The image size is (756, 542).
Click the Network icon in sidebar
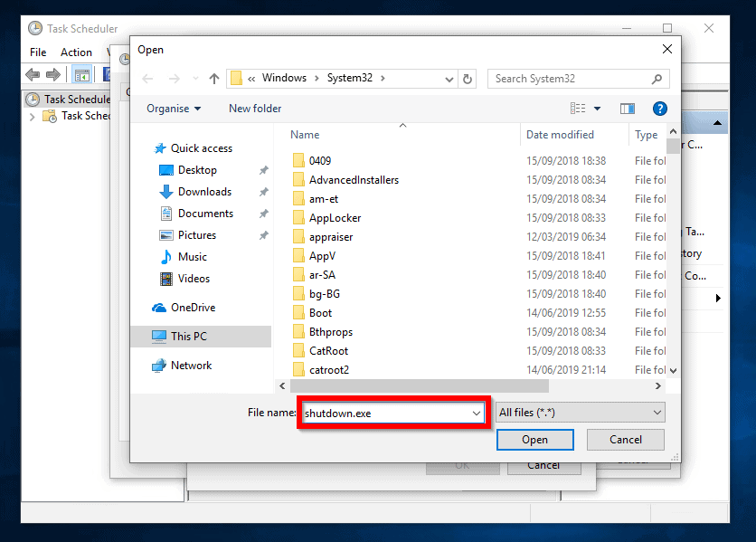point(159,366)
